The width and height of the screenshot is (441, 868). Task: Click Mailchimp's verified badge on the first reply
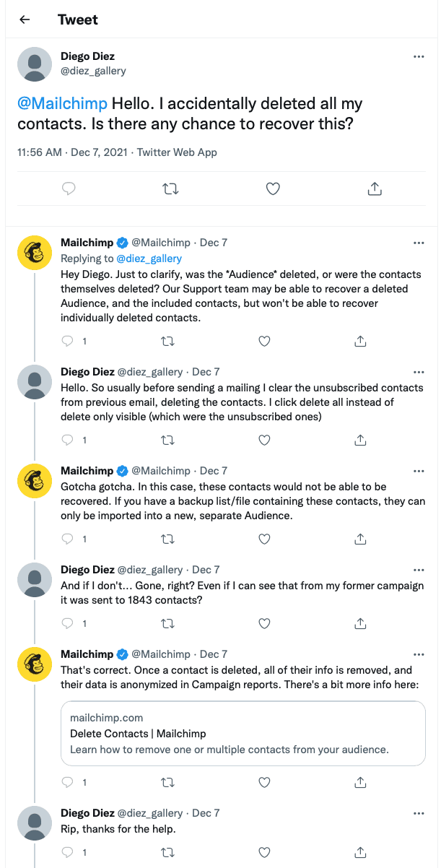tap(122, 243)
